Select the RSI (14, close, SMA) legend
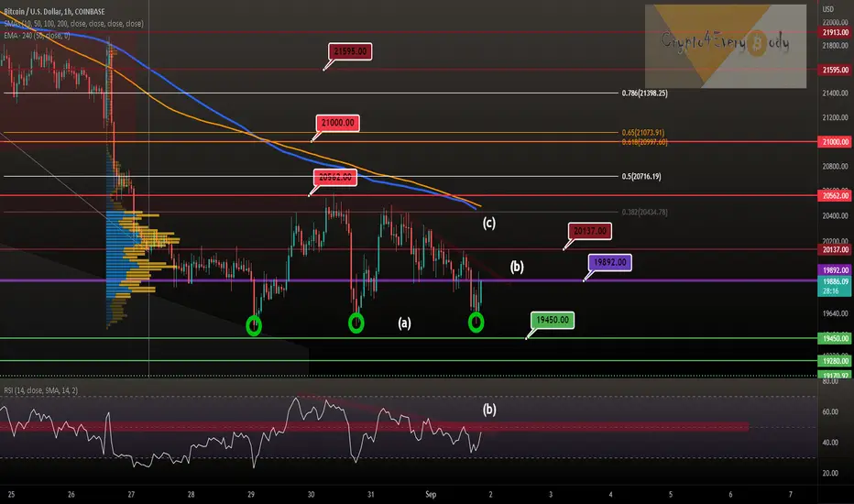 click(x=41, y=390)
